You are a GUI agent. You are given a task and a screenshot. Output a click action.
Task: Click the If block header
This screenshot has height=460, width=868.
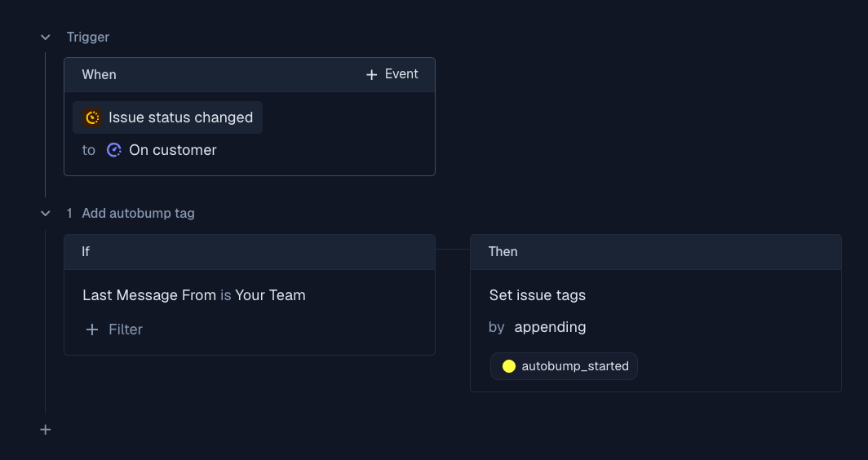coord(249,251)
